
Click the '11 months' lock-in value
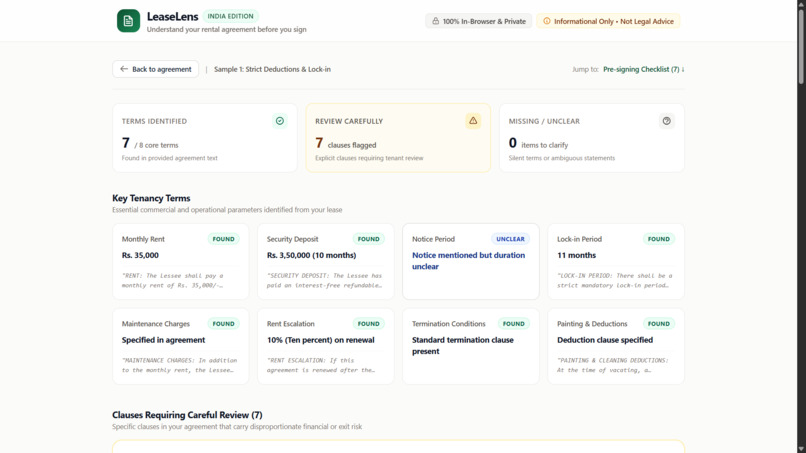pyautogui.click(x=576, y=255)
